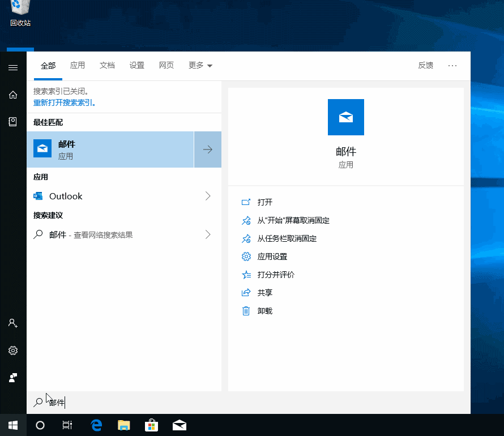Click Task View button on taskbar
The height and width of the screenshot is (436, 504).
coord(67,425)
